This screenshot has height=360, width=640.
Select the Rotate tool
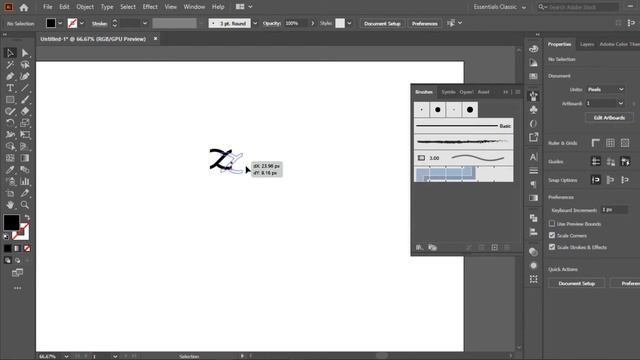[10, 123]
